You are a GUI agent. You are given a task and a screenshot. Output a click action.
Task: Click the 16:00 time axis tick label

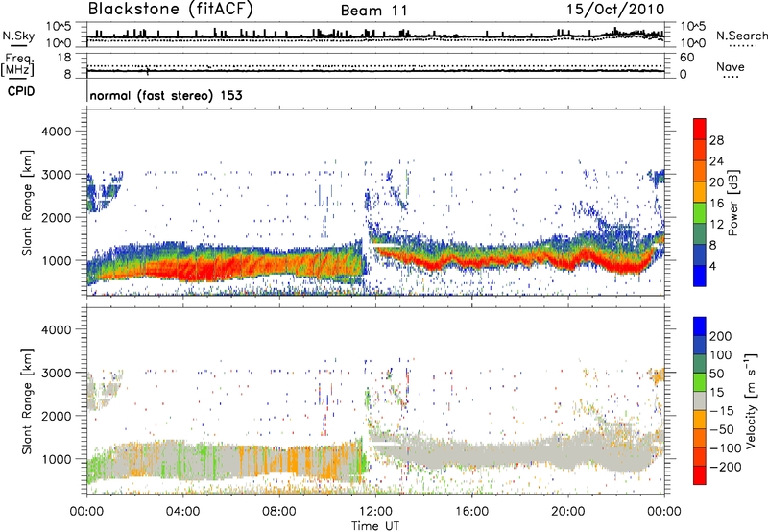(x=471, y=512)
